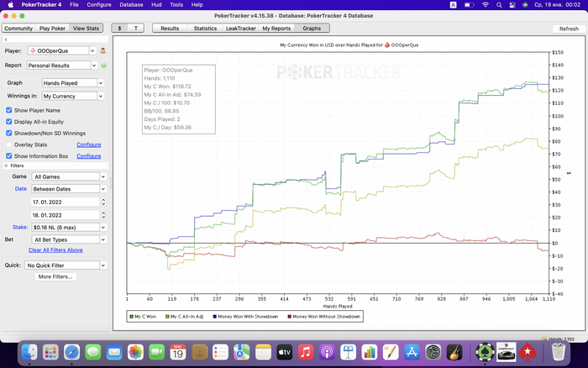Image resolution: width=588 pixels, height=368 pixels.
Task: Open the Hud menu
Action: tap(156, 5)
